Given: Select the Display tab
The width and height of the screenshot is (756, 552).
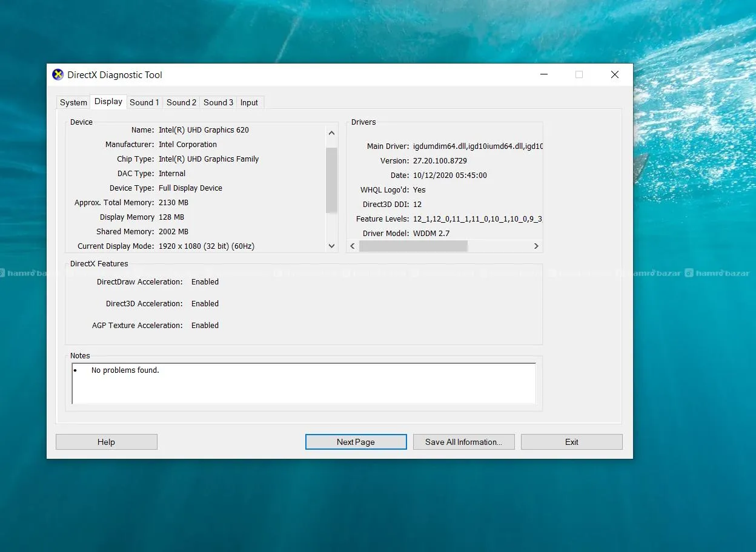Looking at the screenshot, I should point(108,102).
